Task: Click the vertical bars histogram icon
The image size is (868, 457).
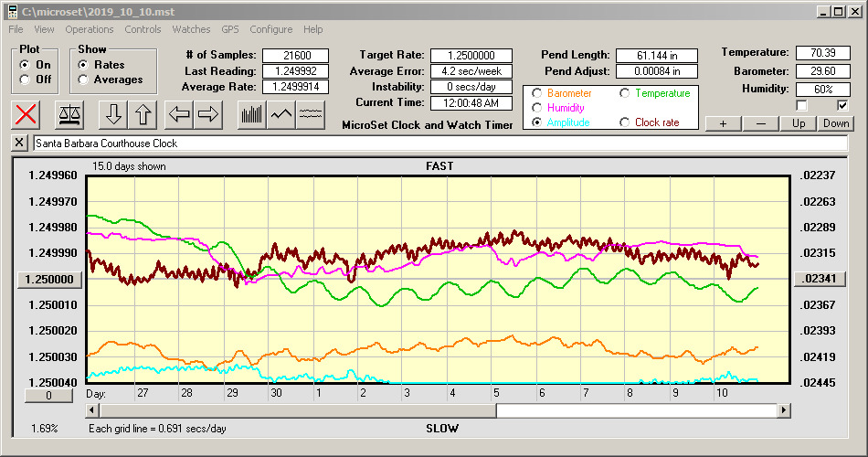Action: tap(252, 114)
